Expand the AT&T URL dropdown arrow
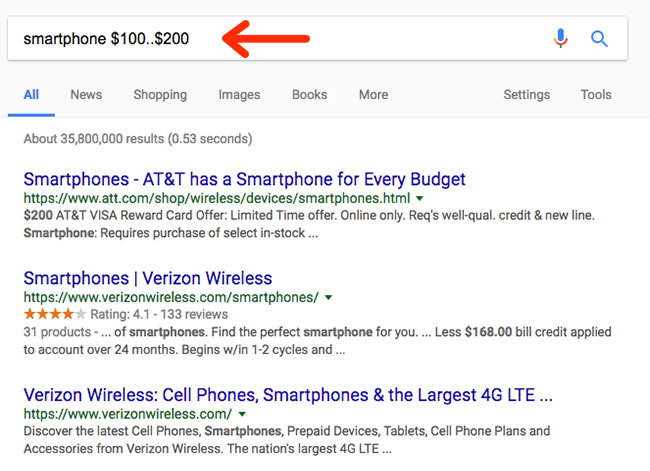 coord(420,199)
